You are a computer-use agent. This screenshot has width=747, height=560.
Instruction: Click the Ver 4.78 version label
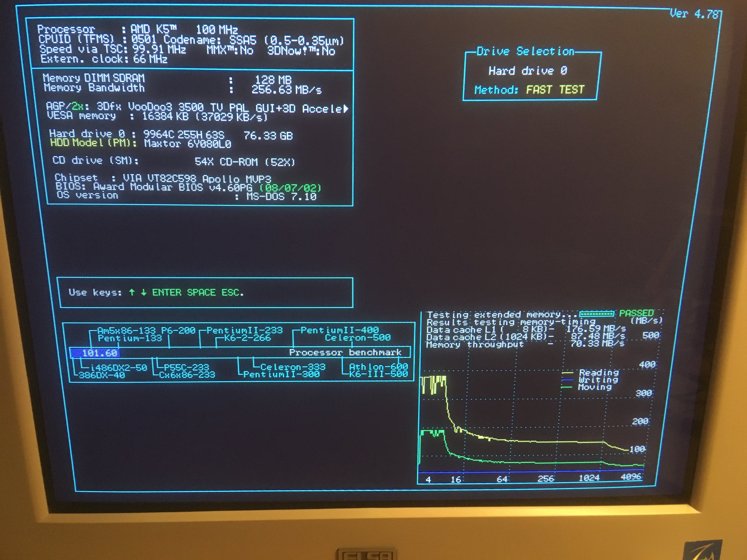[x=694, y=14]
